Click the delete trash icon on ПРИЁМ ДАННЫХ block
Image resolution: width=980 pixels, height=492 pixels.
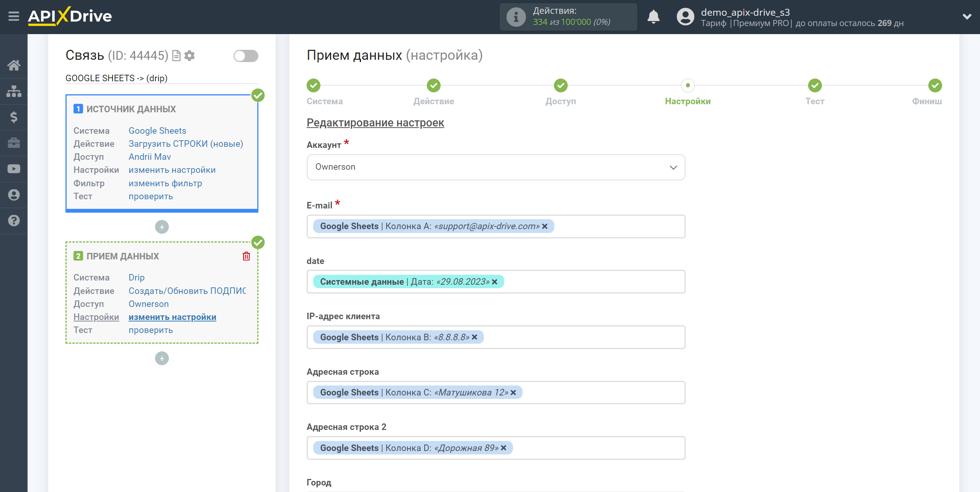tap(247, 256)
